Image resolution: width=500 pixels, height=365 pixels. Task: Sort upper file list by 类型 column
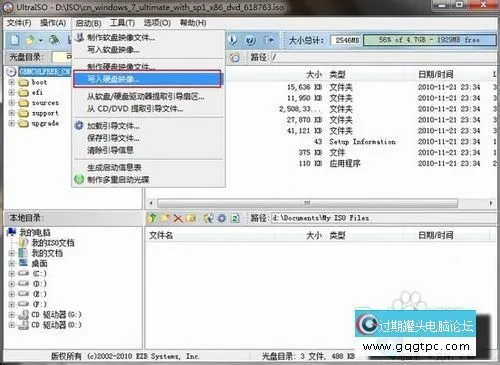[x=337, y=74]
